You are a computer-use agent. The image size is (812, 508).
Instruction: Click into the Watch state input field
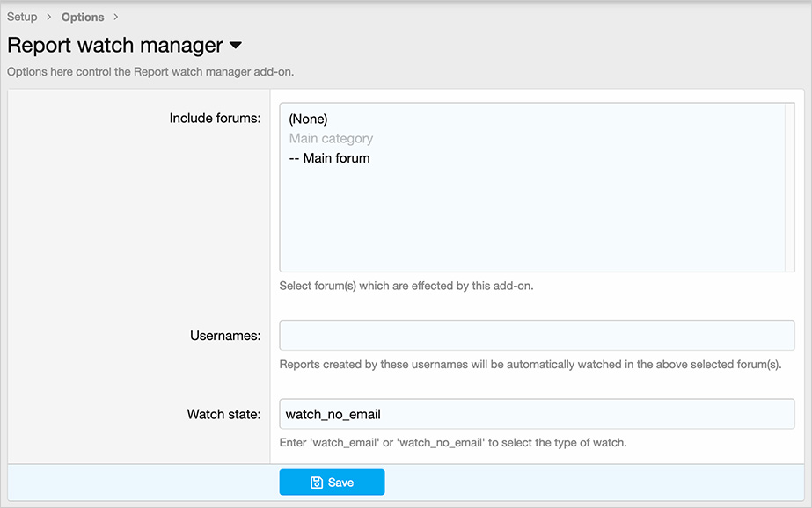tap(537, 414)
